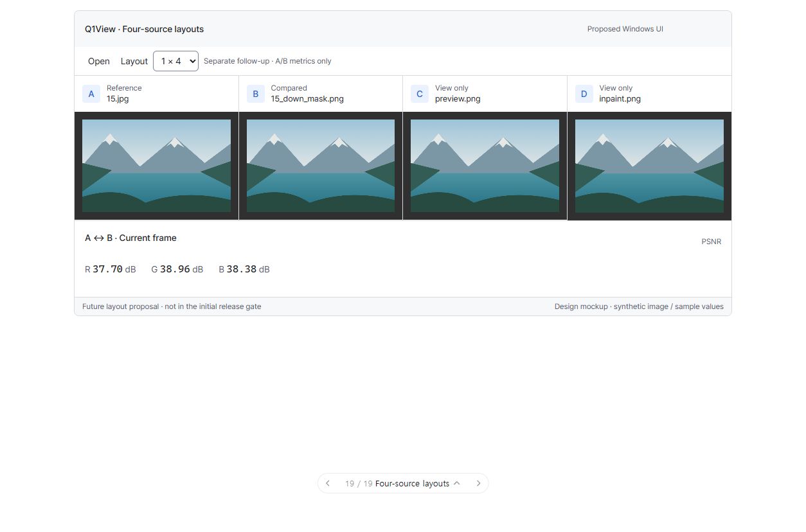Click the View only label above preview.png
806x532 pixels.
tap(452, 88)
